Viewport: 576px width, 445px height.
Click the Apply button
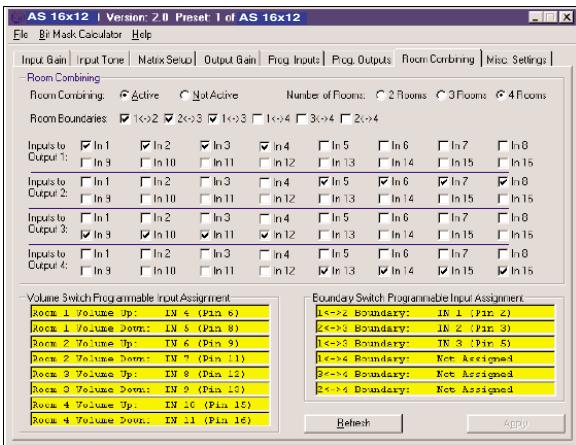click(x=516, y=423)
